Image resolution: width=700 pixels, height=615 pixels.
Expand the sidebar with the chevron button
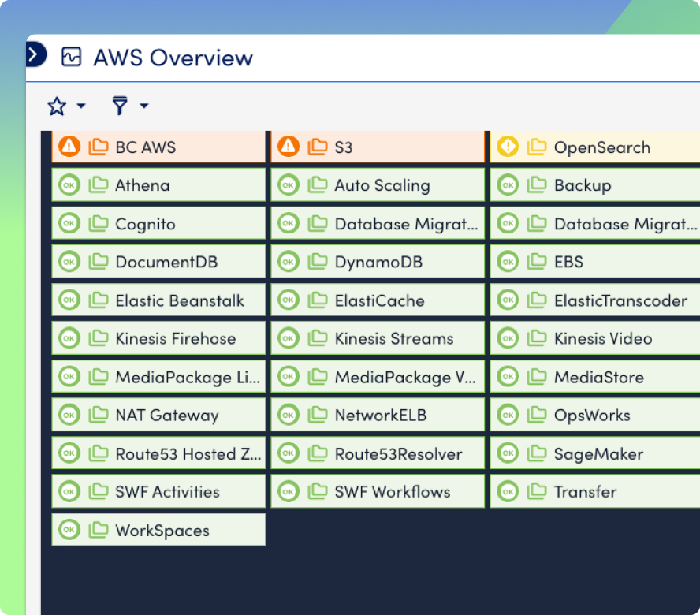click(35, 54)
